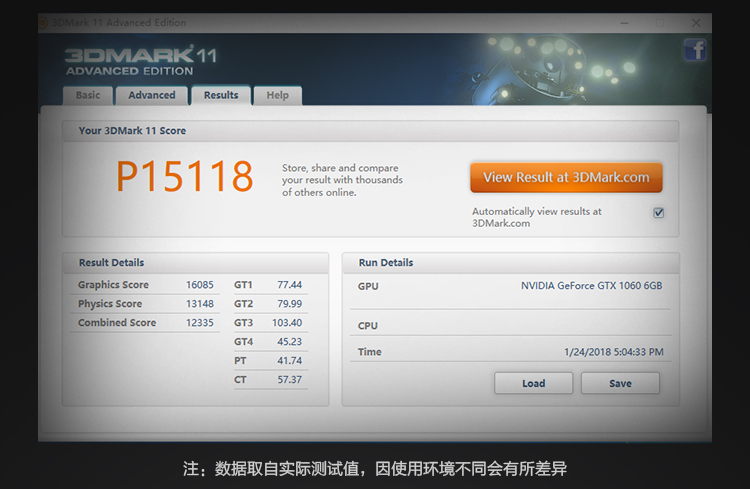Click the PT value 41.74
The height and width of the screenshot is (489, 750).
pos(289,361)
